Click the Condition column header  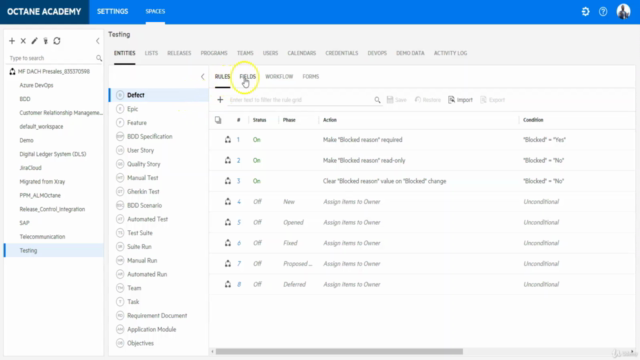[533, 120]
